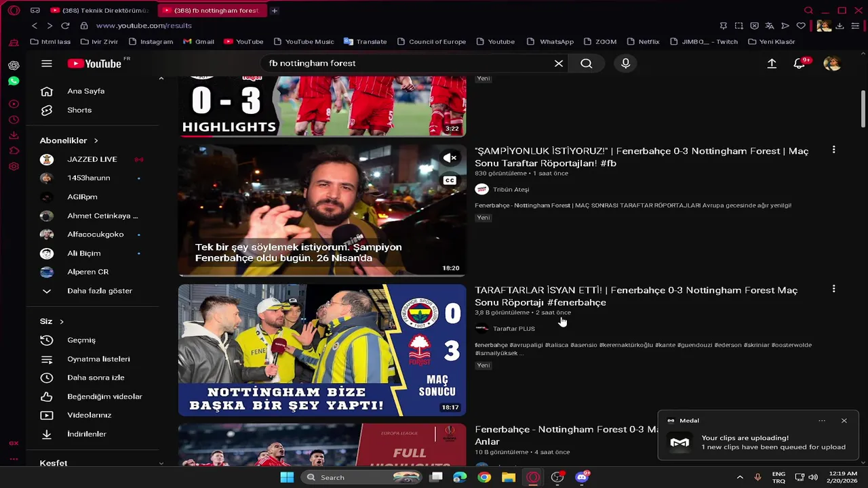Open the Yeni Klasör bookmarks folder
Image resolution: width=868 pixels, height=488 pixels.
click(771, 41)
